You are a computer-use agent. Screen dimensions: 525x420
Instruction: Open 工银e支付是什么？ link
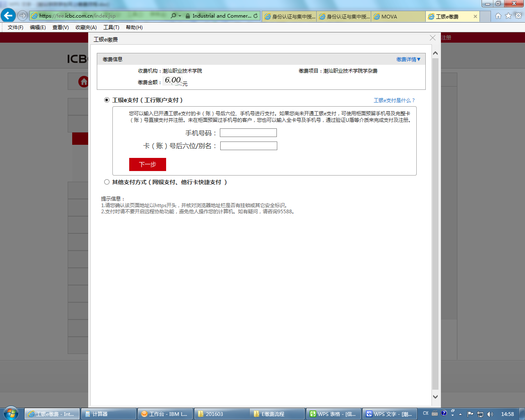tap(394, 100)
